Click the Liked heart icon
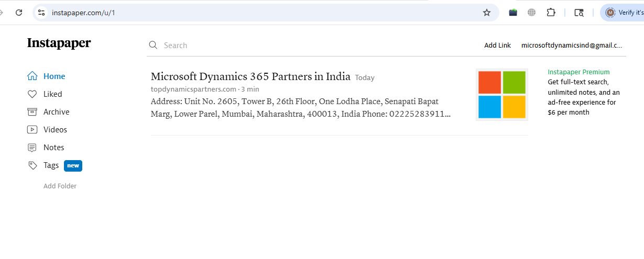644x259 pixels. (x=32, y=94)
